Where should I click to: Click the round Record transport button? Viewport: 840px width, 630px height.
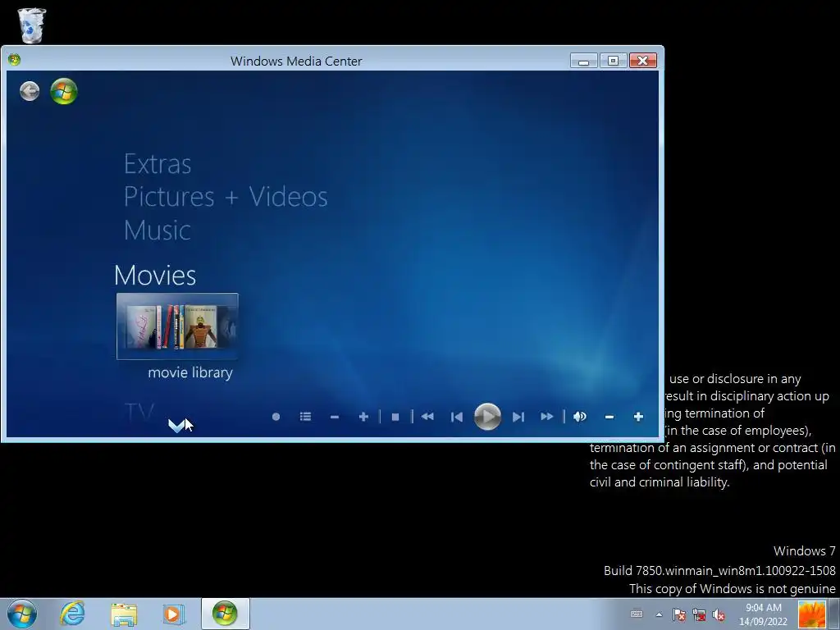point(276,417)
